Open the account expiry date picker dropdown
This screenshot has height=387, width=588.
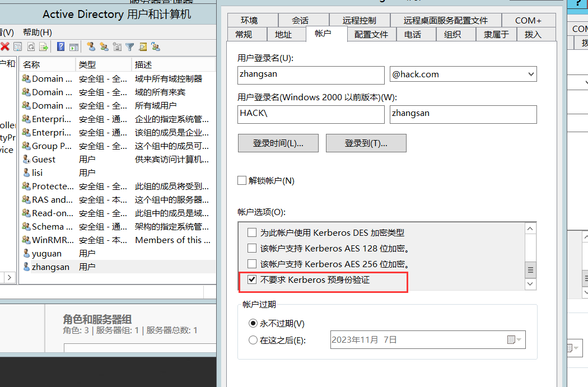[x=515, y=339]
